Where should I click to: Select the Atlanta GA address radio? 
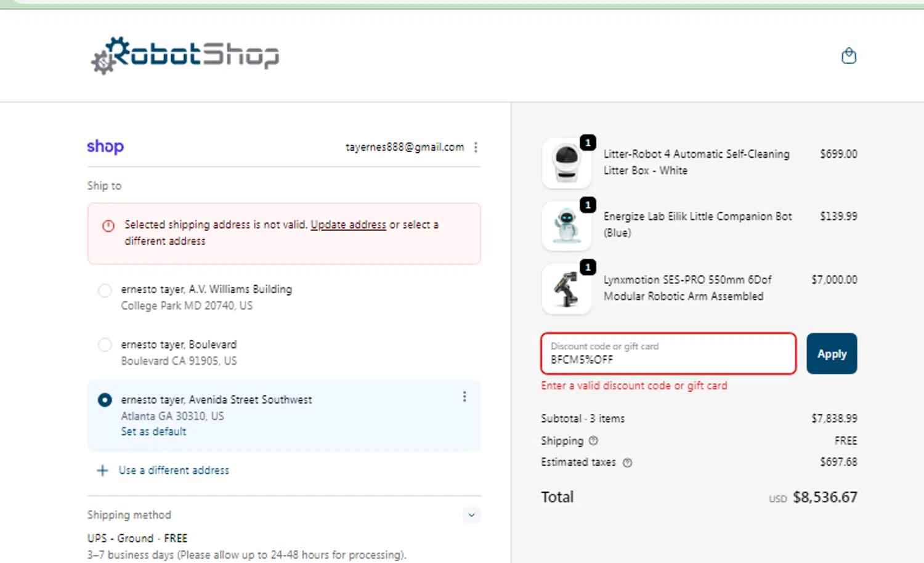105,400
